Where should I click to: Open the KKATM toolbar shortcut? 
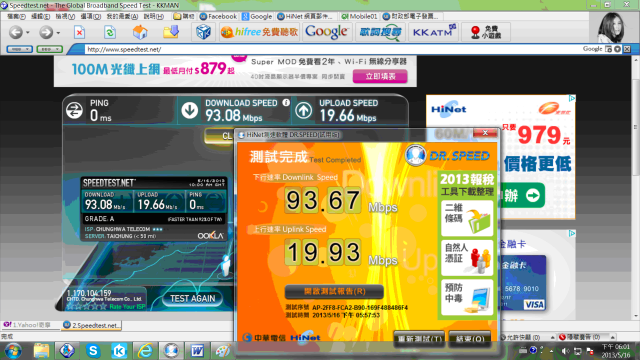coord(433,32)
